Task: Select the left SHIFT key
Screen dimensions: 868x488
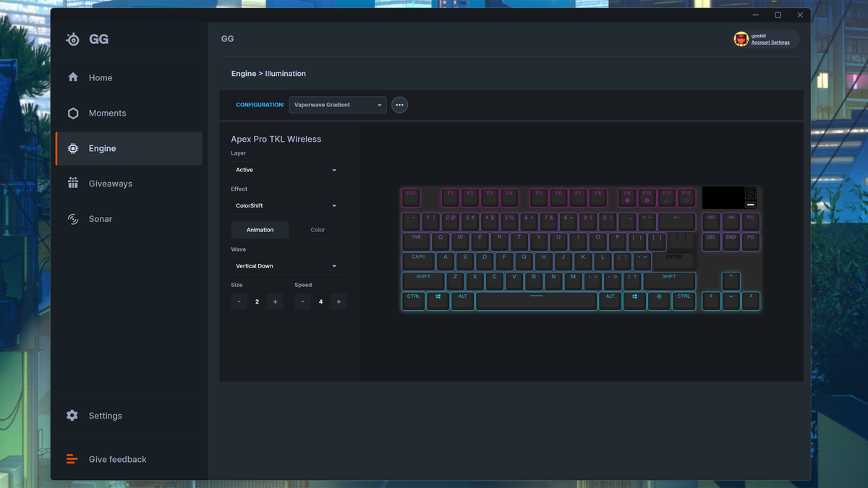Action: tap(423, 281)
